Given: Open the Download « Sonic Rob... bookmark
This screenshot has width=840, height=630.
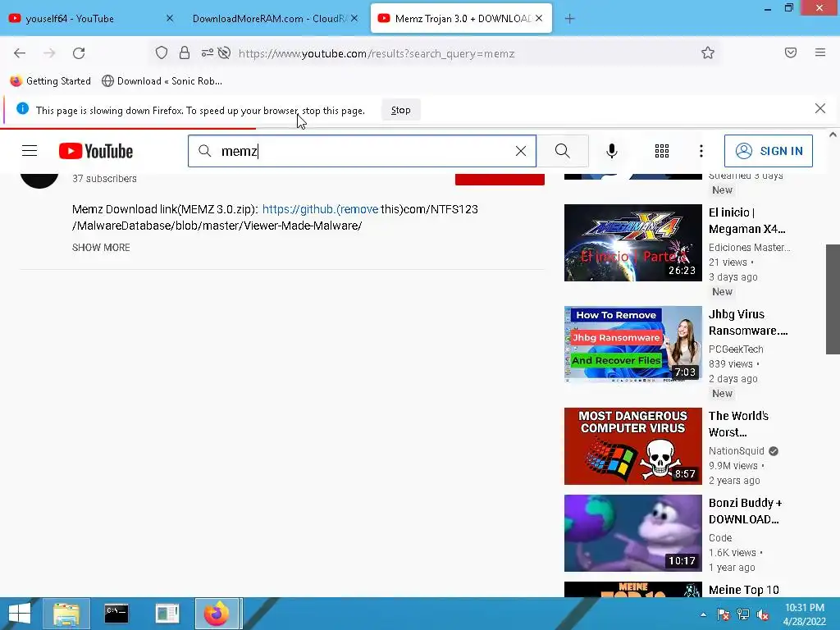Looking at the screenshot, I should pyautogui.click(x=162, y=81).
